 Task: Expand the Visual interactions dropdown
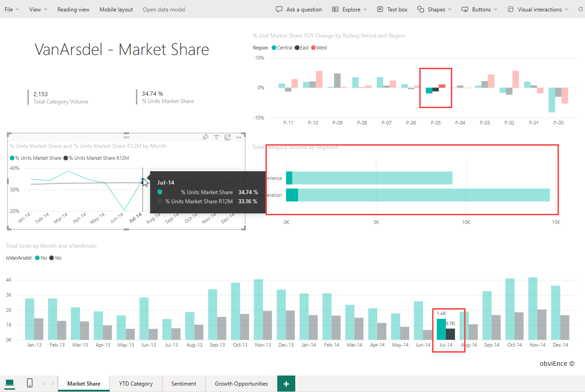click(538, 9)
